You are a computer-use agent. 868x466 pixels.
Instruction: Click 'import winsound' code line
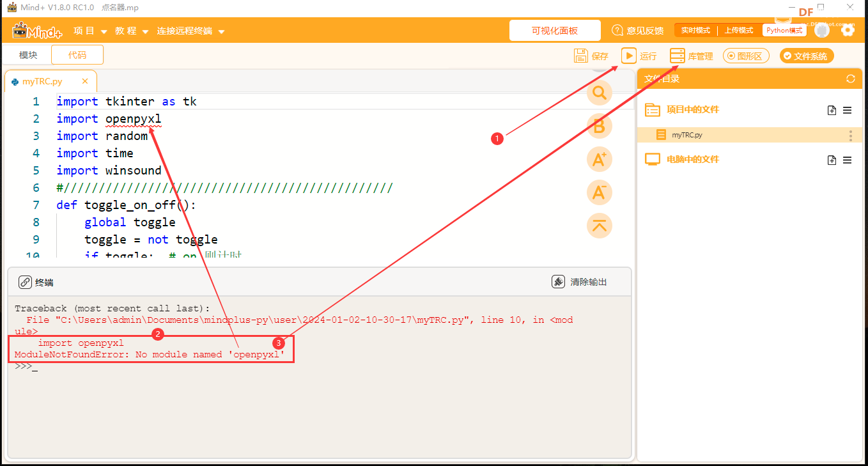coord(109,171)
